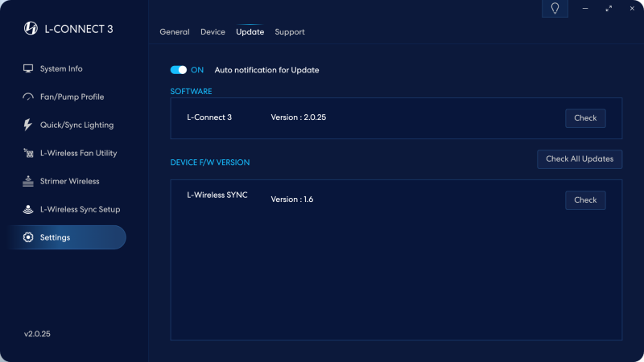The width and height of the screenshot is (644, 362).
Task: Select the Update tab
Action: point(250,32)
